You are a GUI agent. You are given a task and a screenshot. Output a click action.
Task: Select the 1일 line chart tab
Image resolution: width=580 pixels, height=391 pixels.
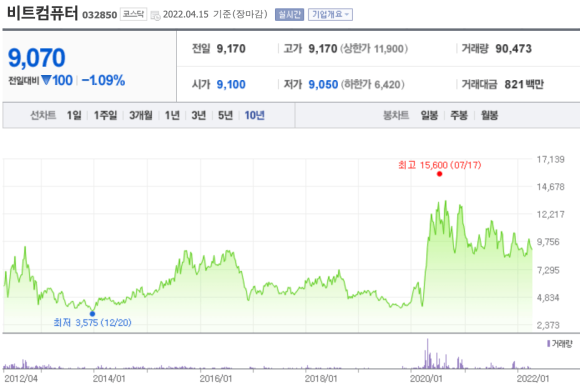point(74,115)
